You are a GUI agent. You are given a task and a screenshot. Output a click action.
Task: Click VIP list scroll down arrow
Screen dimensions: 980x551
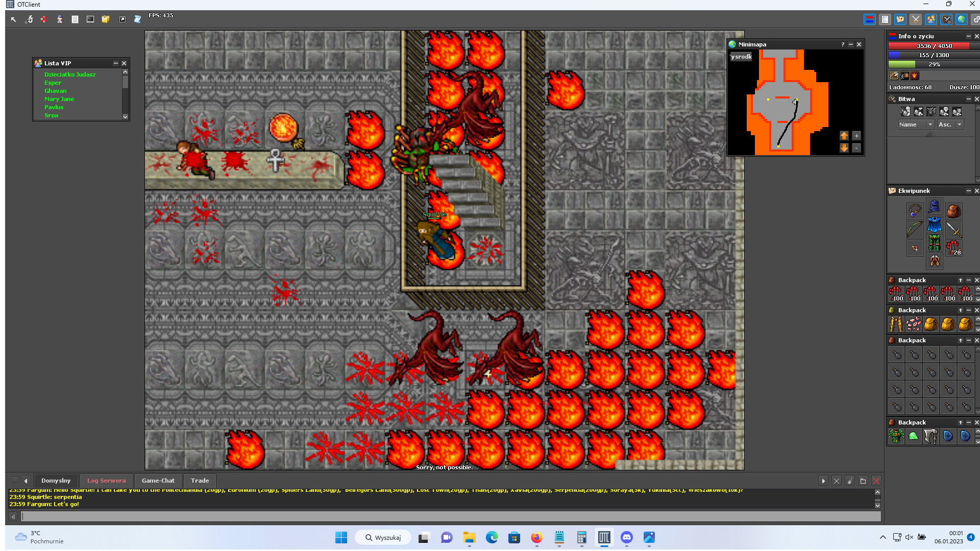[125, 117]
